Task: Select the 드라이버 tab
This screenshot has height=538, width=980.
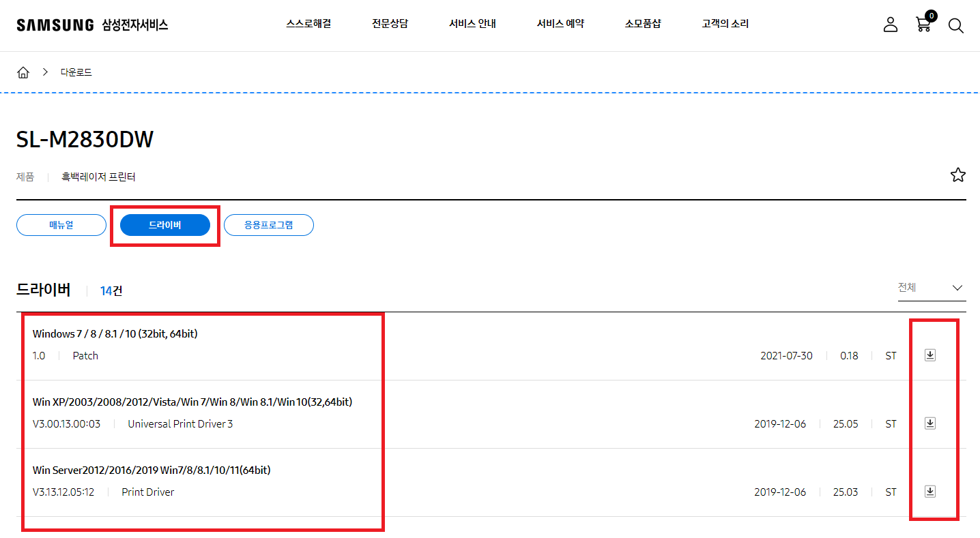Action: tap(165, 225)
